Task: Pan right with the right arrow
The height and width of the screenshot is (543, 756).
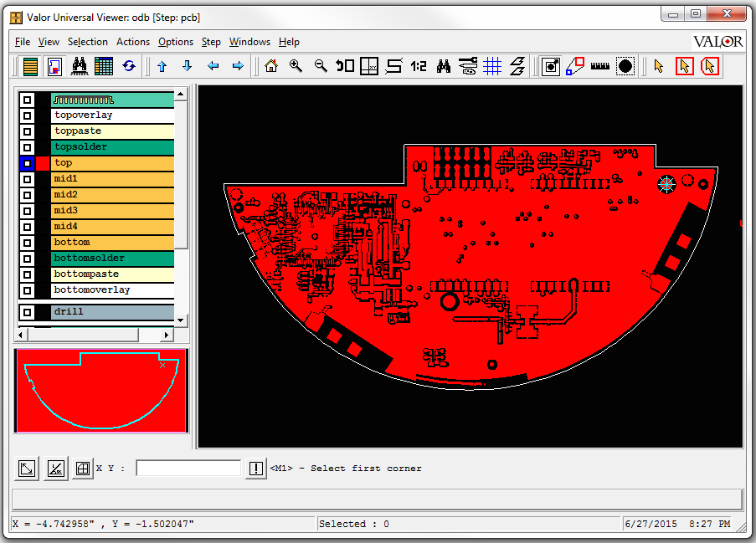Action: click(238, 66)
